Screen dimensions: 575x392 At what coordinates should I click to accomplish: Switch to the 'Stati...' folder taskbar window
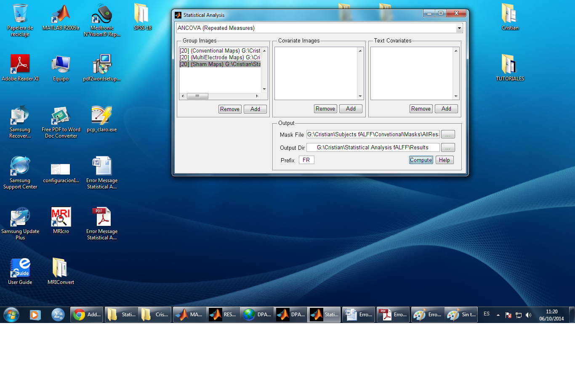pos(121,315)
